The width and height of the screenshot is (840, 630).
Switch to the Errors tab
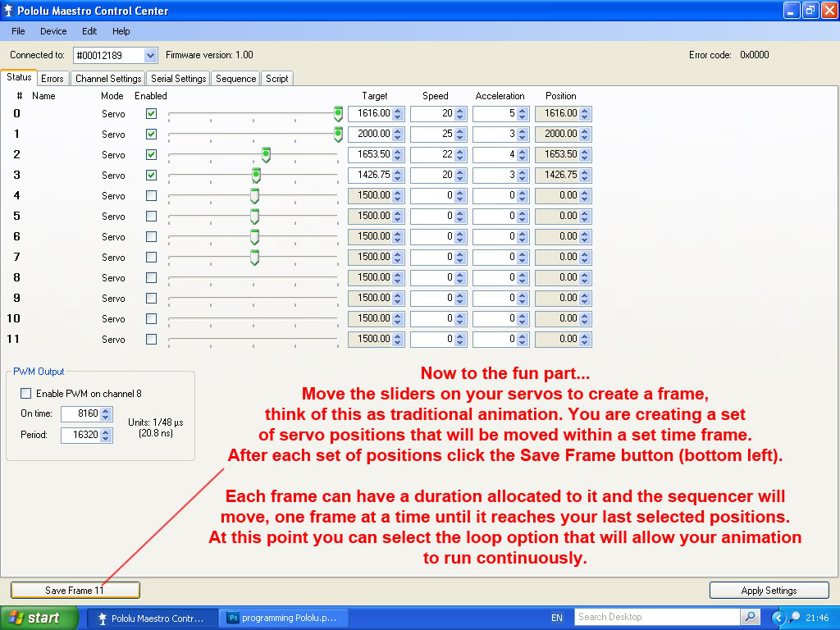[52, 79]
